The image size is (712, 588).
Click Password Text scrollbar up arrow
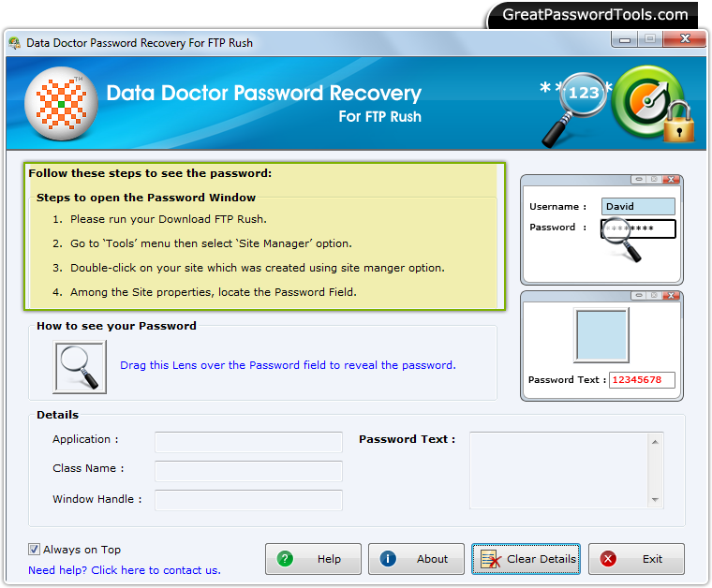pos(655,441)
